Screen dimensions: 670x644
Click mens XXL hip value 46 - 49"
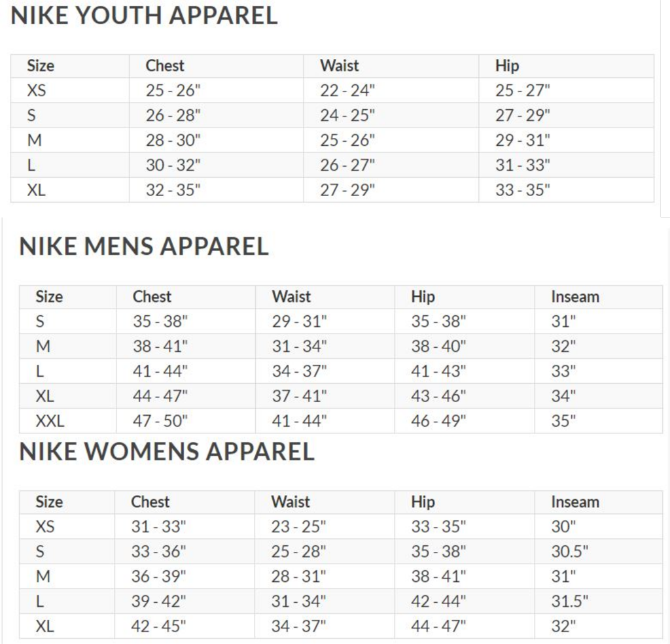[x=438, y=421]
